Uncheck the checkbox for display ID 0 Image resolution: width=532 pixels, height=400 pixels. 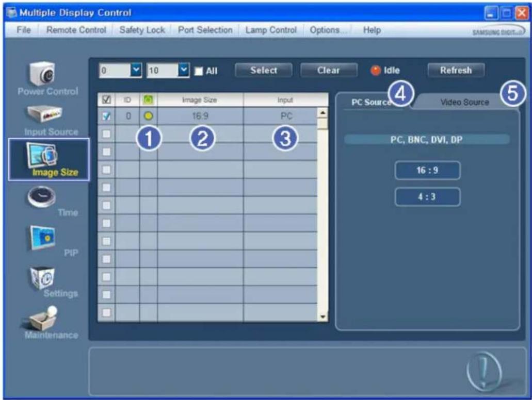106,116
